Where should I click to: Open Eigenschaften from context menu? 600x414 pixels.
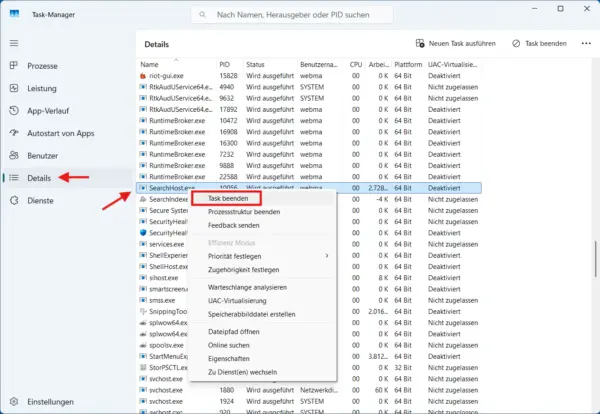point(228,359)
